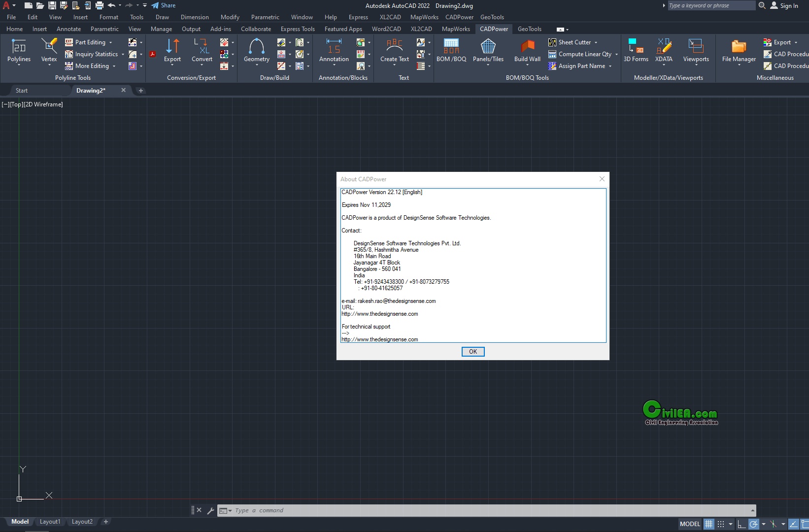Switch to the Start file tab
Viewport: 809px width, 532px height.
point(22,91)
